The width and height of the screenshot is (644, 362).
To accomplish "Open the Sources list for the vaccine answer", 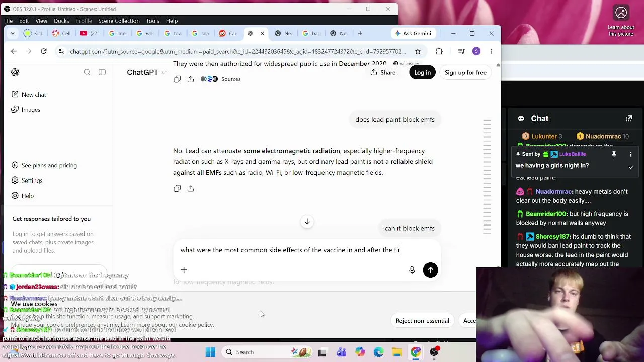I will (221, 79).
